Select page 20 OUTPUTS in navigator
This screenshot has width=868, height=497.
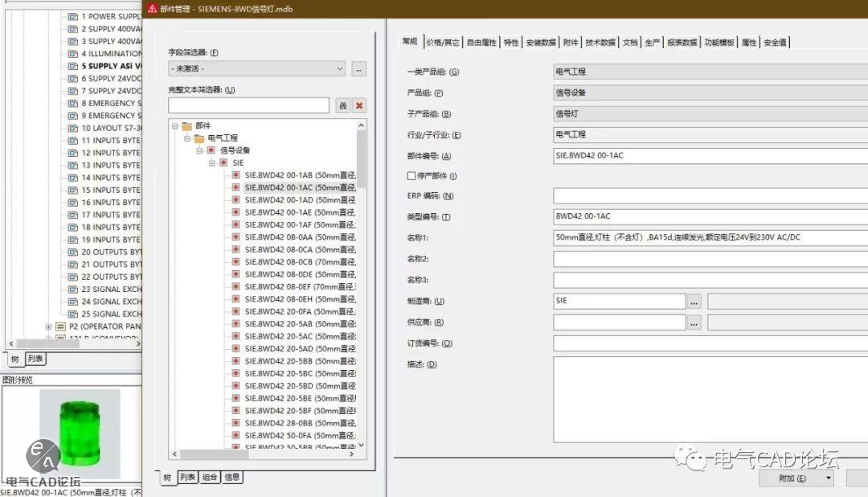click(x=111, y=252)
